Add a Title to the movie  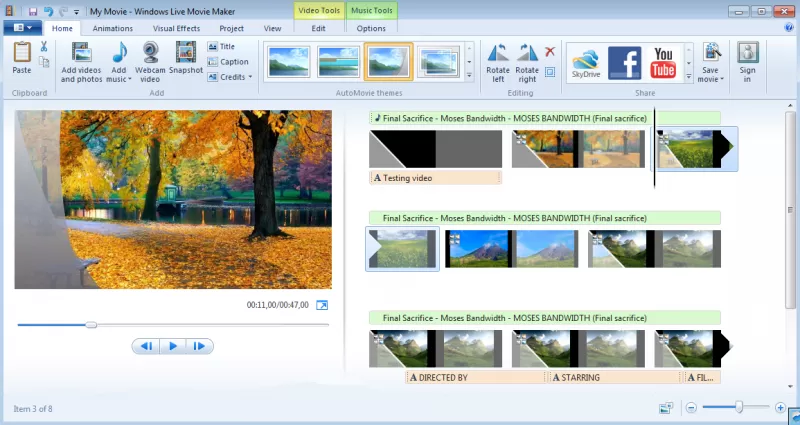pos(221,46)
